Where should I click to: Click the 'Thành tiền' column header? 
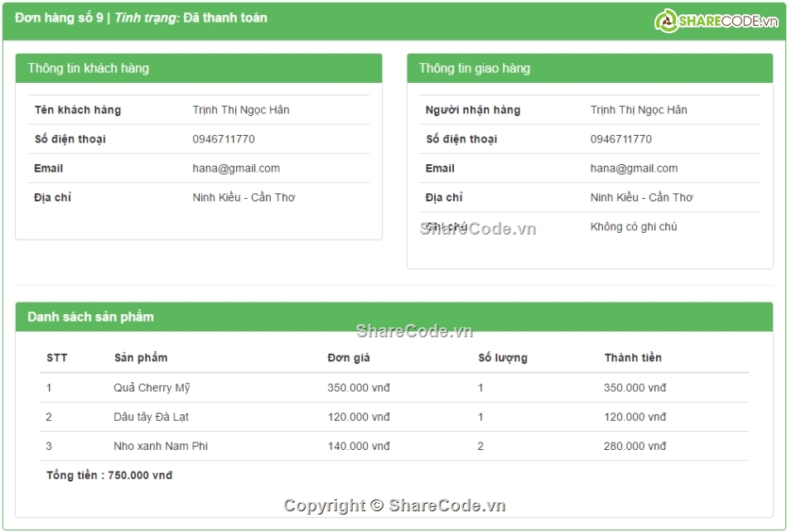click(x=634, y=358)
